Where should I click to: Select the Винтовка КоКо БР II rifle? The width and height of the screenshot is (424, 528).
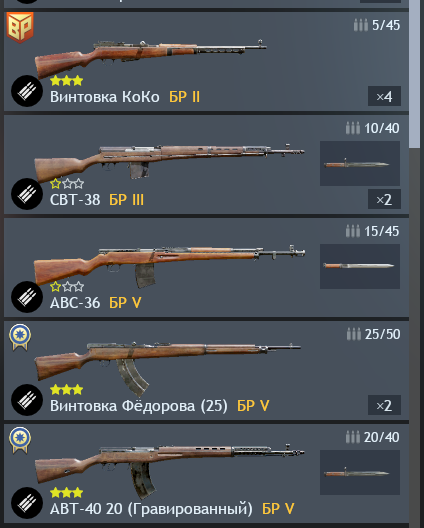point(151,57)
